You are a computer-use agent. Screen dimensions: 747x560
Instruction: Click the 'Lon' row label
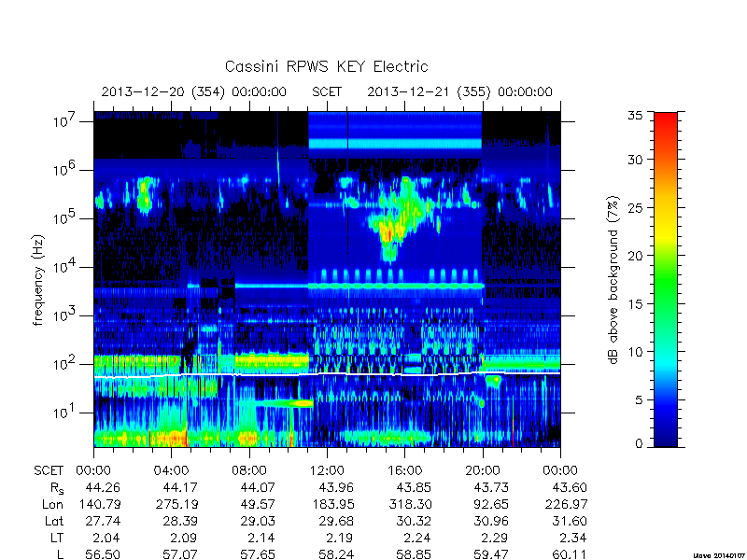click(x=52, y=504)
